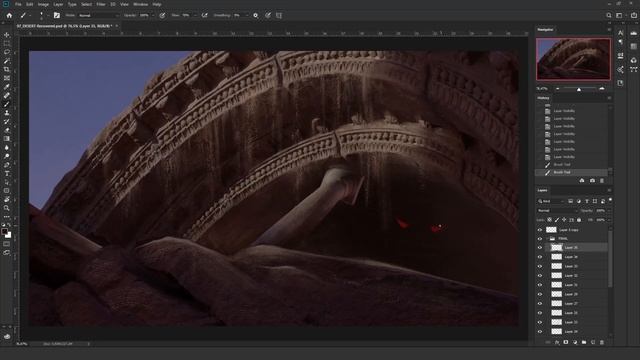The width and height of the screenshot is (640, 360).
Task: Delete layer using trash icon in Layers panel
Action: [x=602, y=342]
